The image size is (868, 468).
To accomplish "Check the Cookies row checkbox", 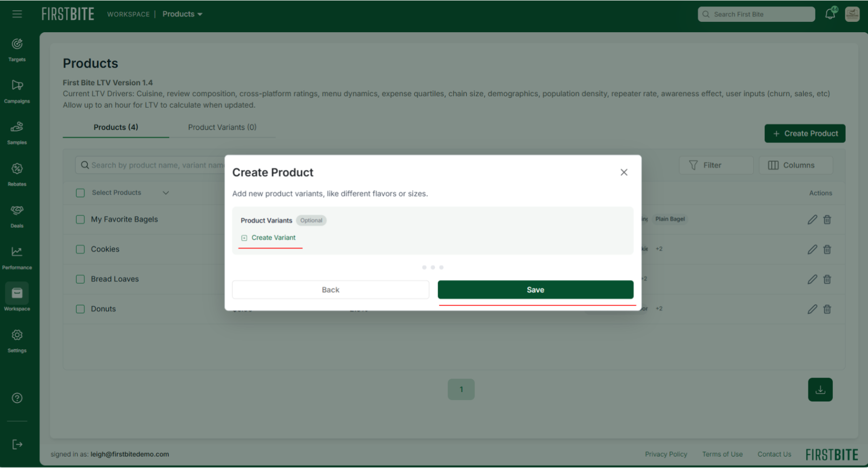I will point(80,249).
